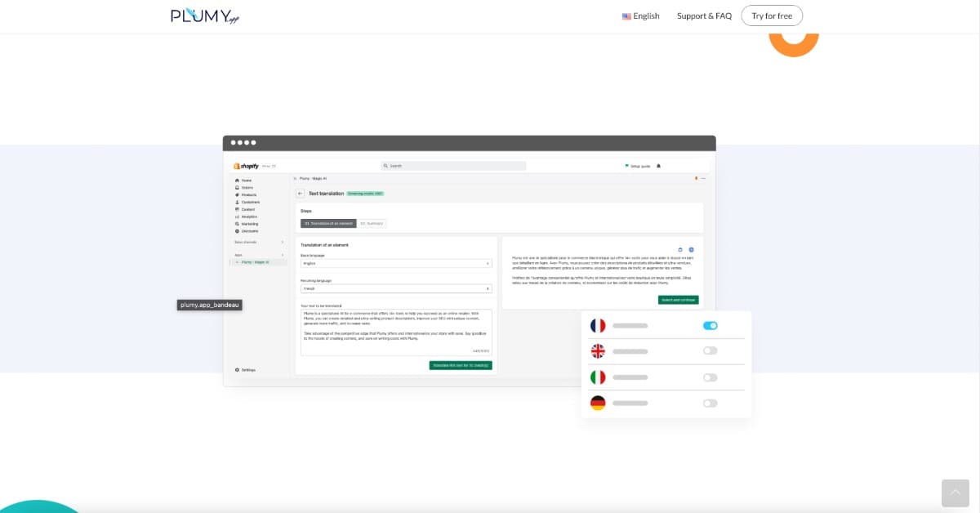Click the back-to-top arrow button
The width and height of the screenshot is (980, 513).
(x=955, y=493)
